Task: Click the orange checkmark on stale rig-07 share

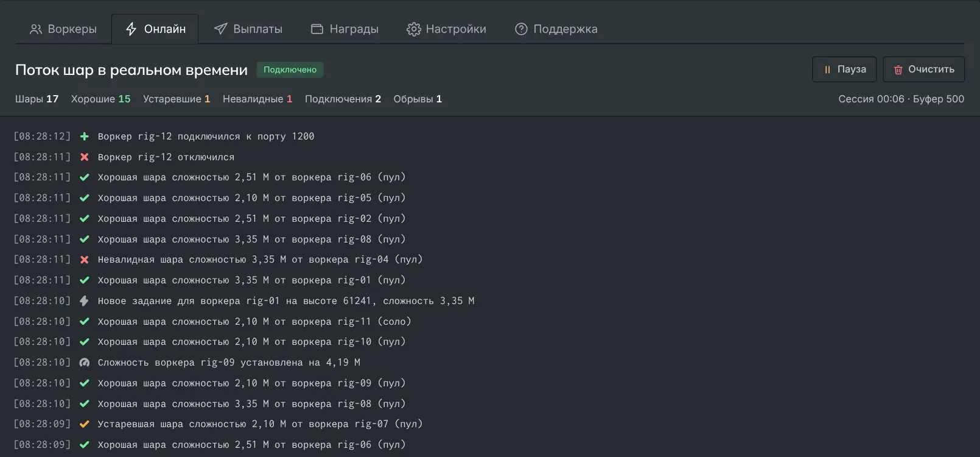Action: (x=85, y=424)
